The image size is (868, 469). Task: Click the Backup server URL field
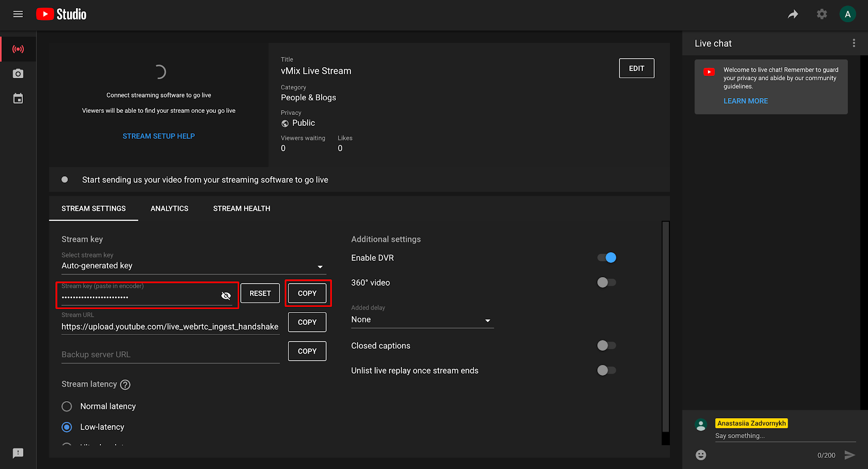pos(170,355)
